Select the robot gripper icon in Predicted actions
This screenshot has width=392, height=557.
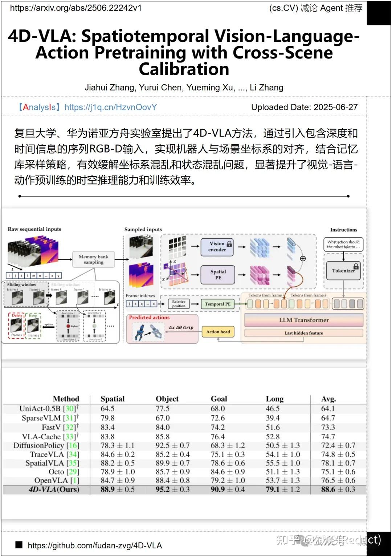pos(148,333)
